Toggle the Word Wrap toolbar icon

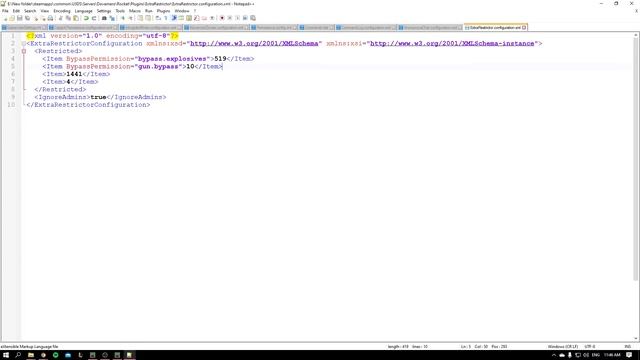tap(158, 18)
